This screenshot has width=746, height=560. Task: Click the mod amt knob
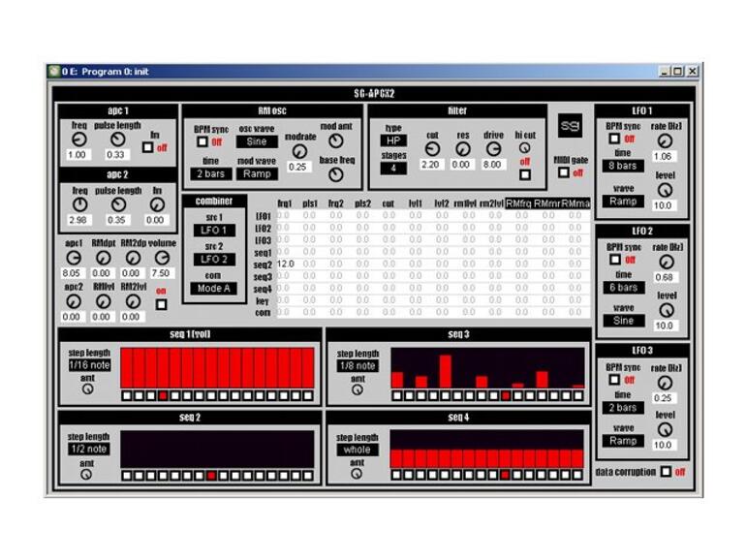[336, 140]
